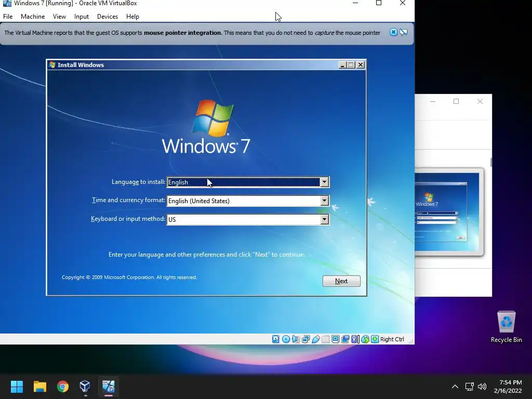
Task: Expand the Keyboard or input method dropdown
Action: point(324,220)
